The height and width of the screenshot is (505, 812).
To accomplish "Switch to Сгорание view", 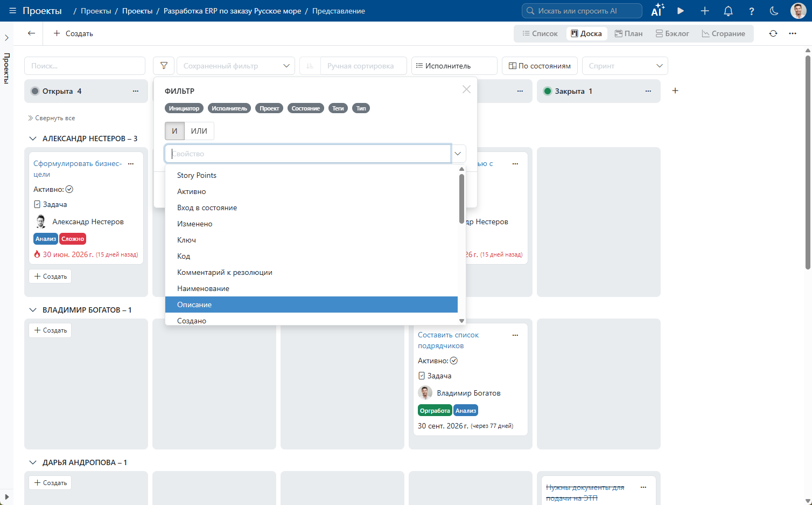I will [x=724, y=33].
